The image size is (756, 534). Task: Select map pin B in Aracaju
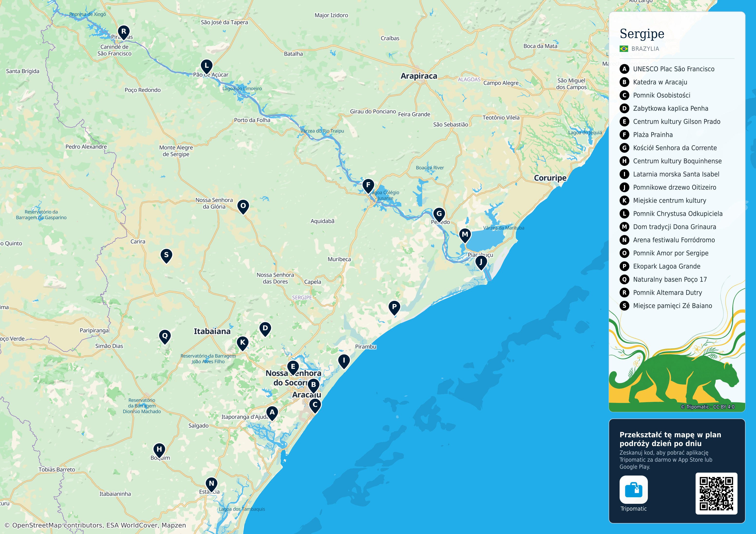pos(313,386)
